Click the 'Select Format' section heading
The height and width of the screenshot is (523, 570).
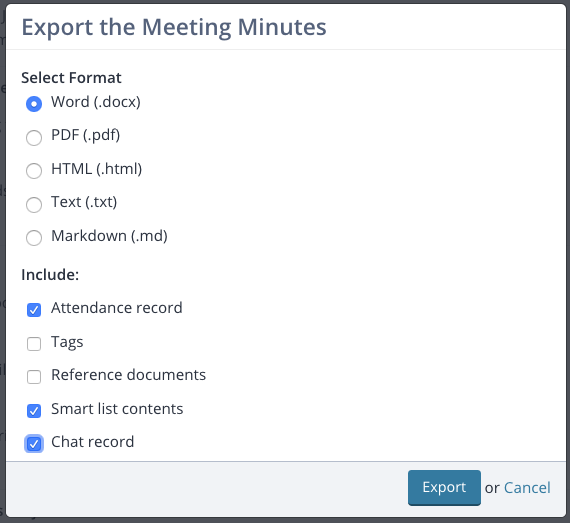(71, 78)
